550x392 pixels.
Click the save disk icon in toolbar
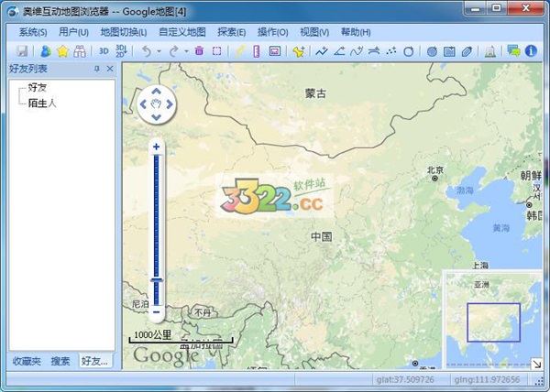point(22,51)
